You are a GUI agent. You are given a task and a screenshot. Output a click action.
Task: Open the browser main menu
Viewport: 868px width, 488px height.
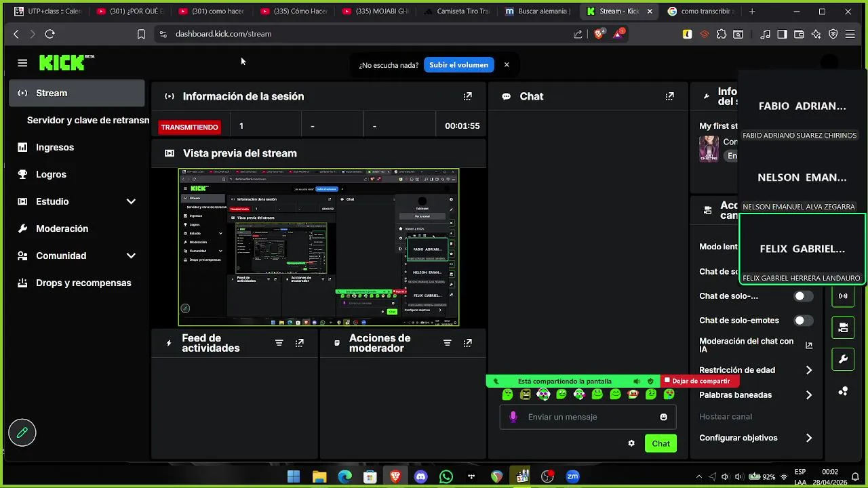tap(850, 34)
